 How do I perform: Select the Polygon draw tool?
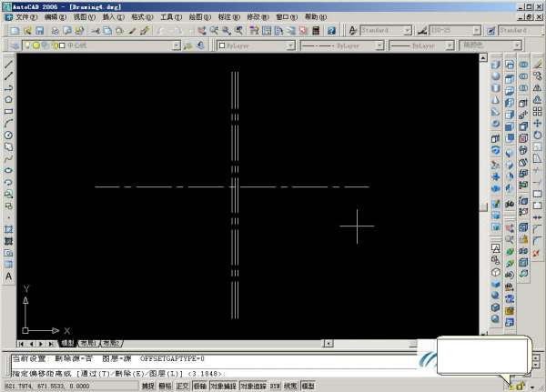(8, 99)
